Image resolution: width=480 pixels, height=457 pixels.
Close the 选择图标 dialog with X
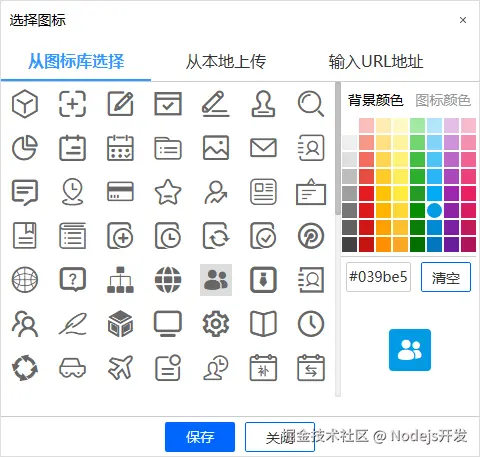click(463, 20)
